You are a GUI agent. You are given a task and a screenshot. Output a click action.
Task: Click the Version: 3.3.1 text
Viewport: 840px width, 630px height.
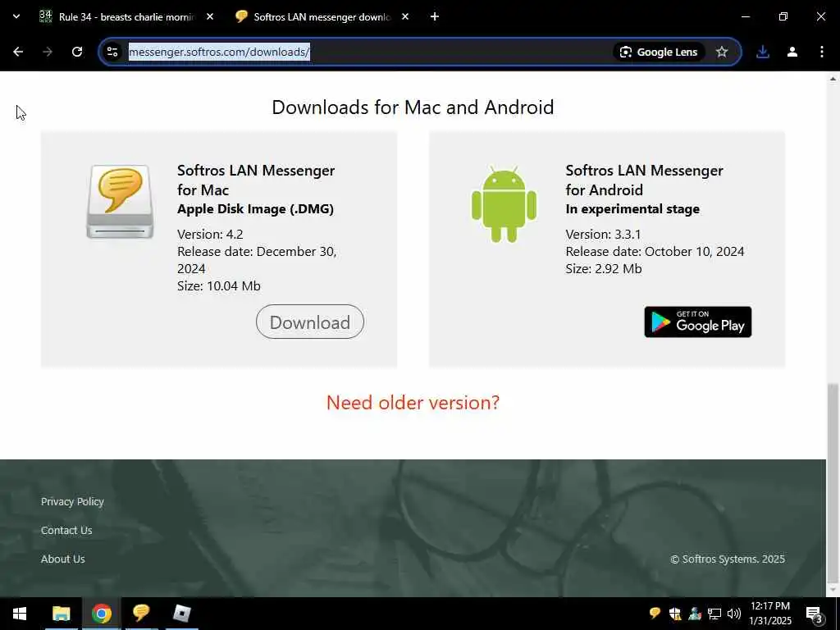pyautogui.click(x=603, y=234)
